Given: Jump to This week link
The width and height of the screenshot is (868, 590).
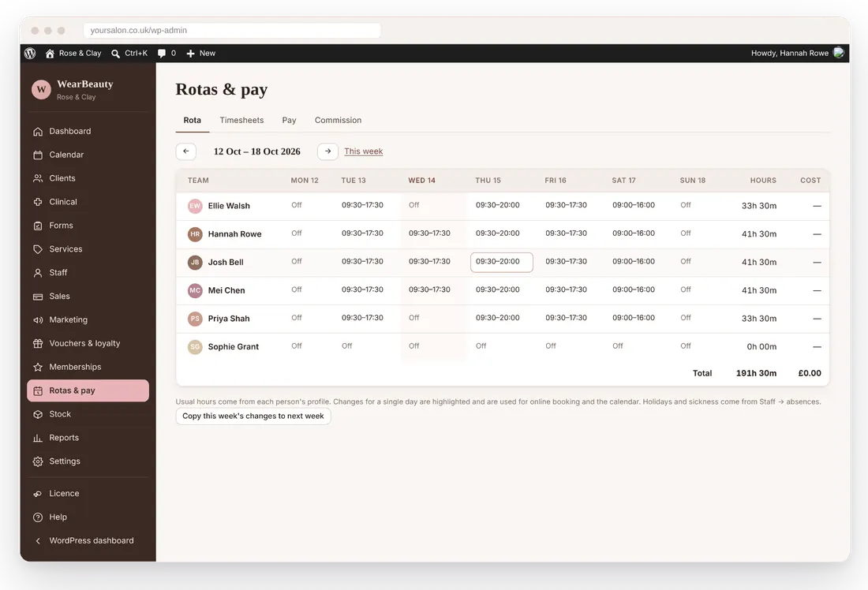Looking at the screenshot, I should point(363,151).
